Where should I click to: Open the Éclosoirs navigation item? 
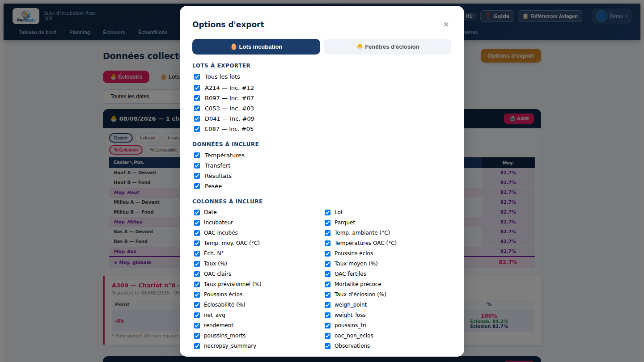[x=114, y=32]
